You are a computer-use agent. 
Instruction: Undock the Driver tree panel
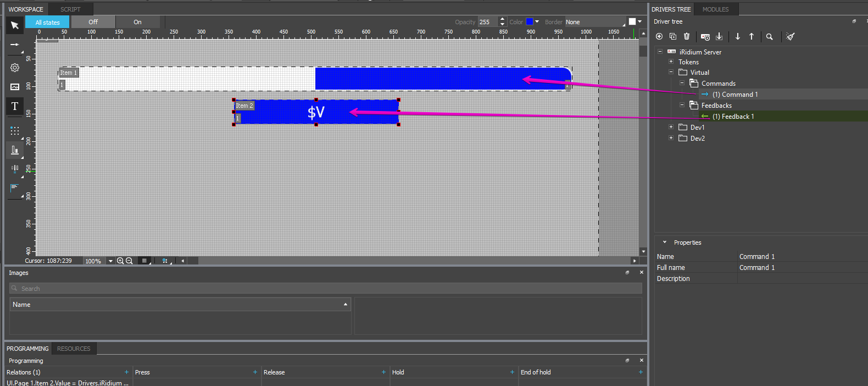tap(854, 21)
